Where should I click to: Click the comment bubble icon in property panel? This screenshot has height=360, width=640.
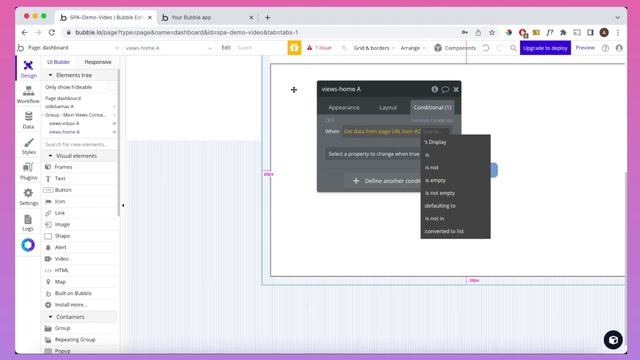[445, 89]
